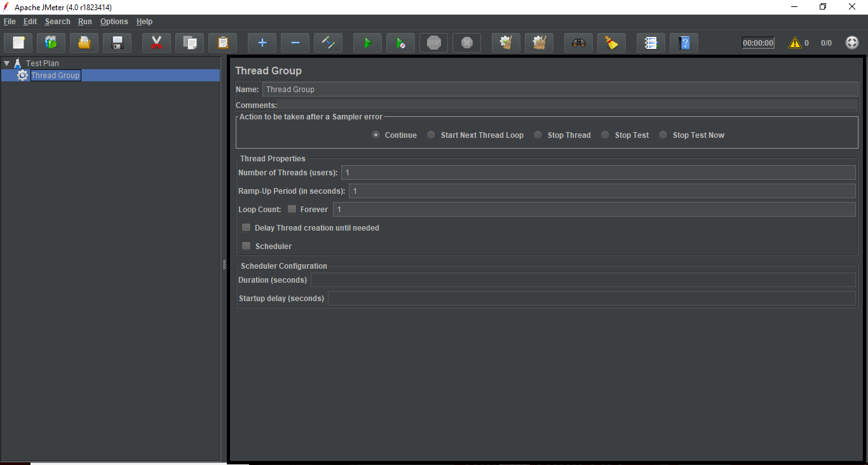The width and height of the screenshot is (868, 465).
Task: Check Delay Thread creation until needed
Action: pyautogui.click(x=247, y=228)
